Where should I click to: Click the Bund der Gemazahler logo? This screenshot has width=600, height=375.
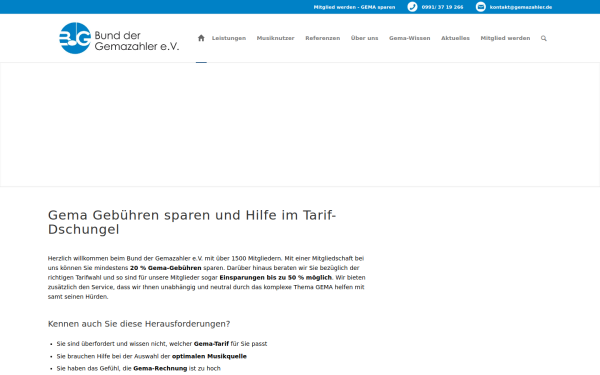click(119, 38)
